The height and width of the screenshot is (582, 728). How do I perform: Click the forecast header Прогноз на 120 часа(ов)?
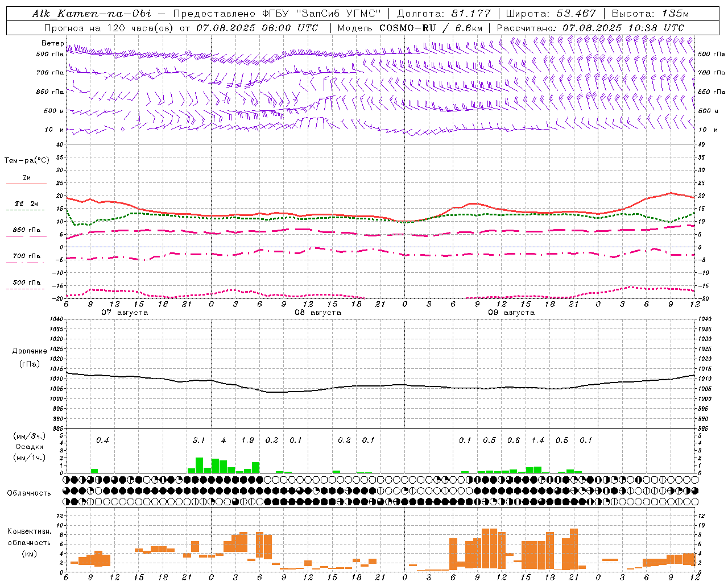[110, 28]
